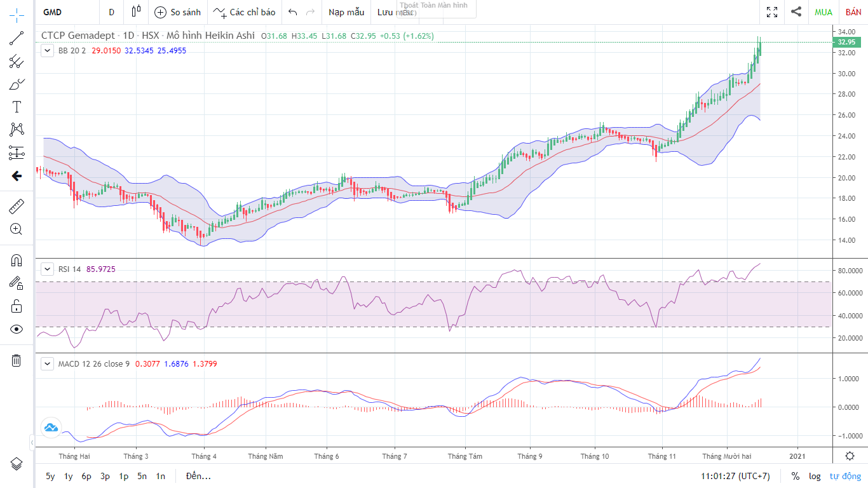This screenshot has width=868, height=488.
Task: Click the Tháng 9 date axis label
Action: [x=530, y=456]
